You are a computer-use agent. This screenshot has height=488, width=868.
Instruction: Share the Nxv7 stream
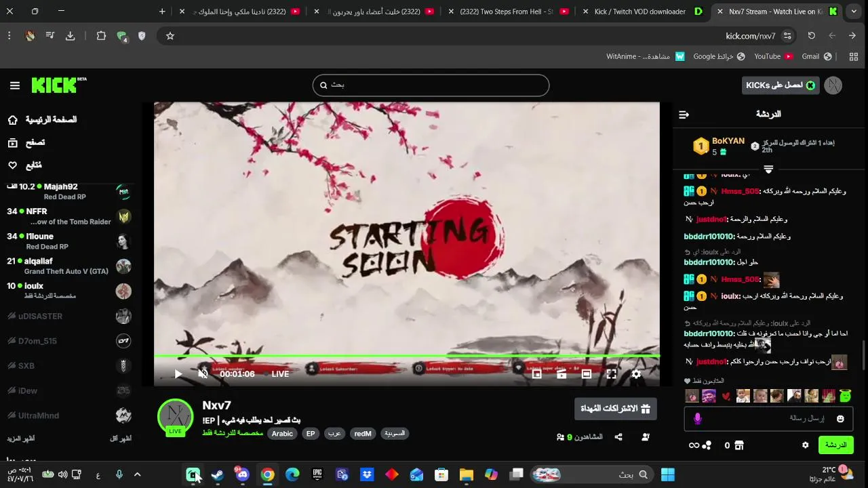pyautogui.click(x=618, y=437)
